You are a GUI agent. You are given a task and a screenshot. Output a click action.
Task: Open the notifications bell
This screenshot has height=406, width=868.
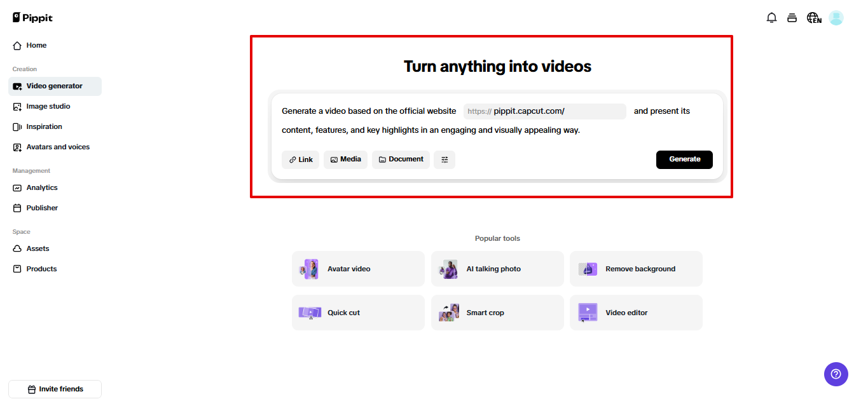(771, 18)
